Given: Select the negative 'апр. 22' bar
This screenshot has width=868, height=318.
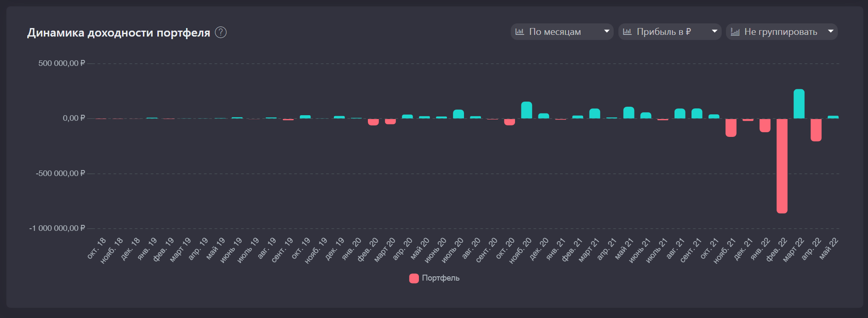Looking at the screenshot, I should [816, 130].
